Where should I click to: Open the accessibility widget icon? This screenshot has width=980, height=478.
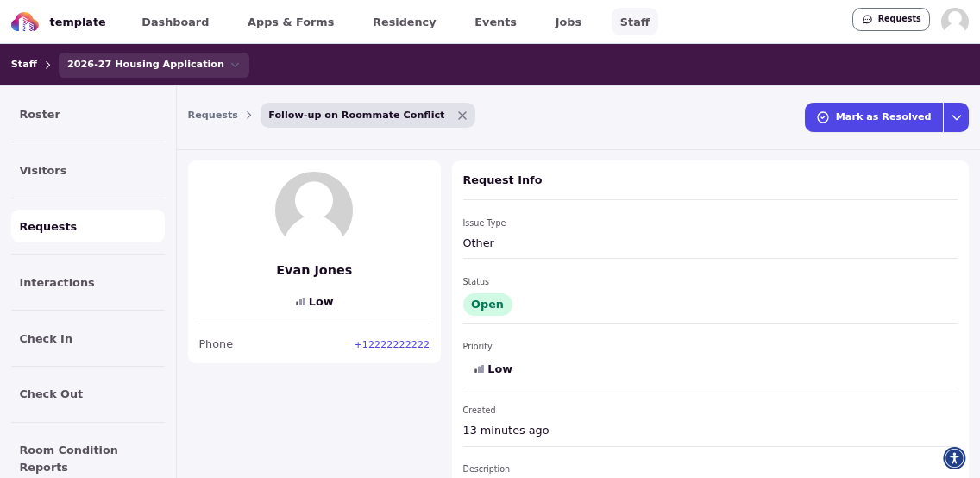(954, 458)
